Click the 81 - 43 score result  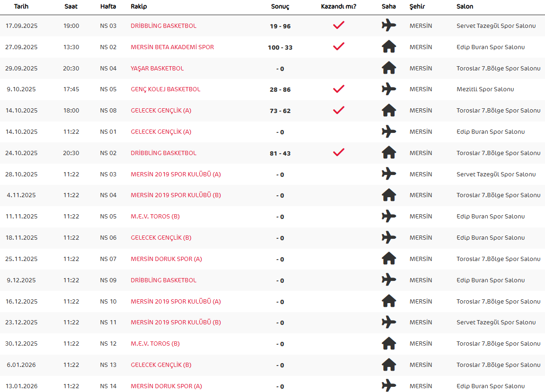coord(280,153)
